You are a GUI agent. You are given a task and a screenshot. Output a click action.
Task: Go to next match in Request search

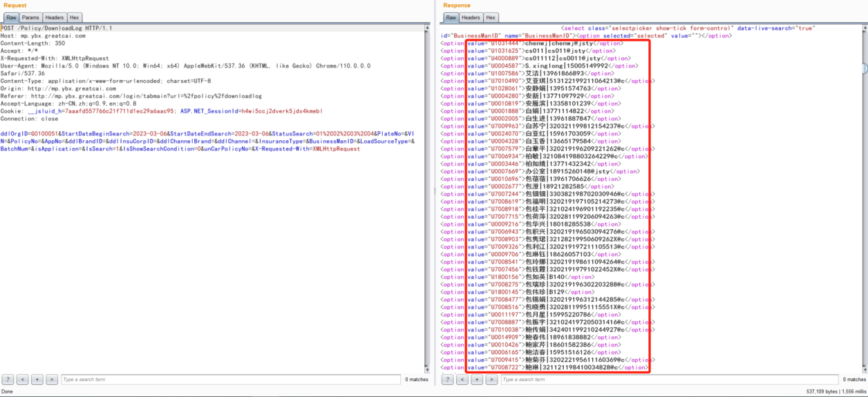click(x=51, y=380)
